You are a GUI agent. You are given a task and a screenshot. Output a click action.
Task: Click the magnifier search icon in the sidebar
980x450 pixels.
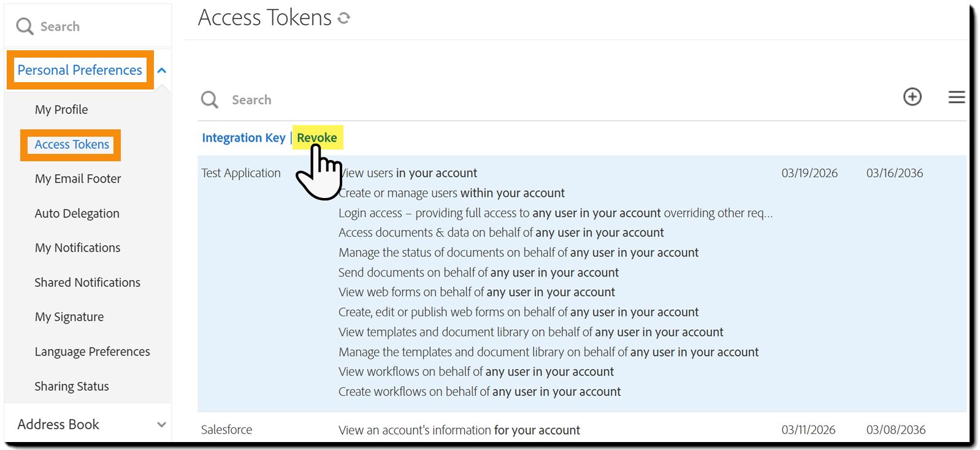coord(25,26)
